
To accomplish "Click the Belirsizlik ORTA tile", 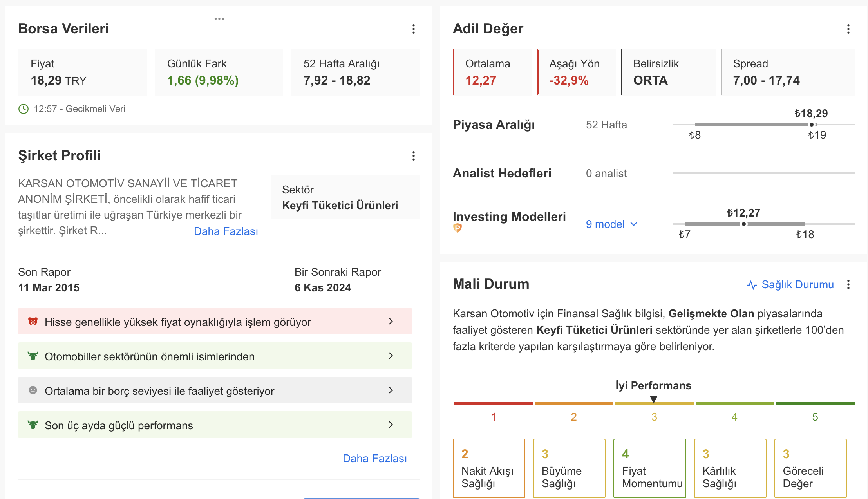I will point(668,72).
